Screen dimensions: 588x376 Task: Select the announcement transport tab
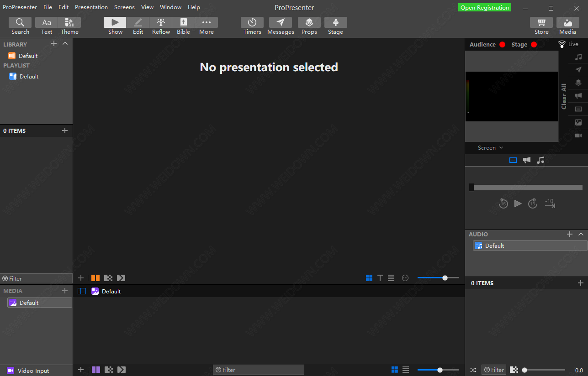click(x=527, y=160)
